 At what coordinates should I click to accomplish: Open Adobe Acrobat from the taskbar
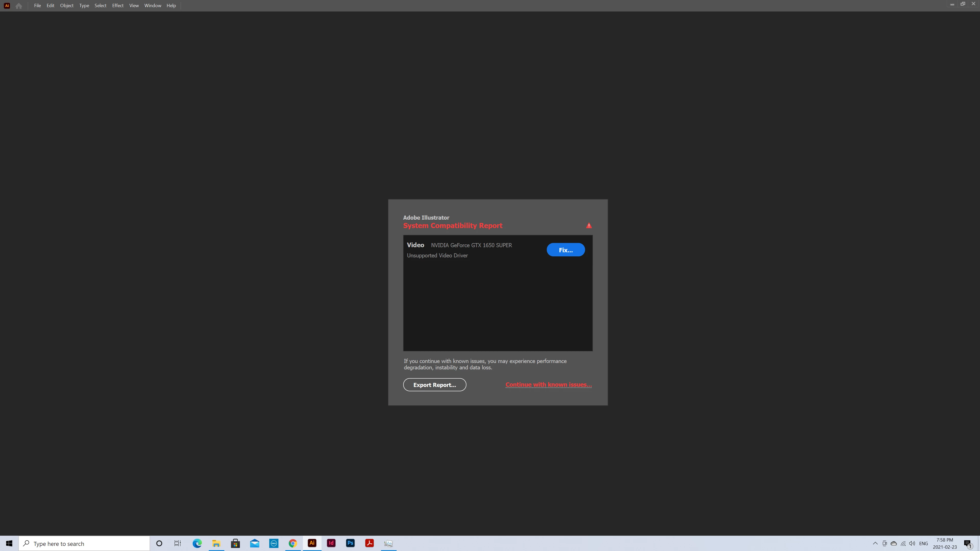[369, 543]
